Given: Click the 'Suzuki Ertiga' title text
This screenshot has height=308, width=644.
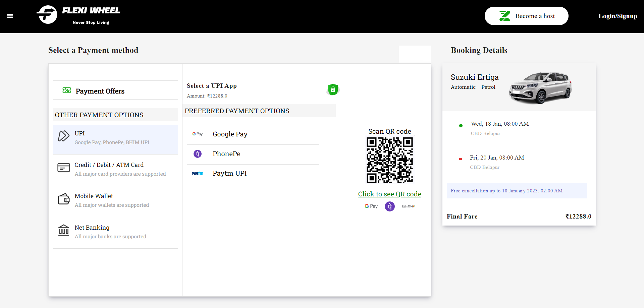Looking at the screenshot, I should [475, 77].
